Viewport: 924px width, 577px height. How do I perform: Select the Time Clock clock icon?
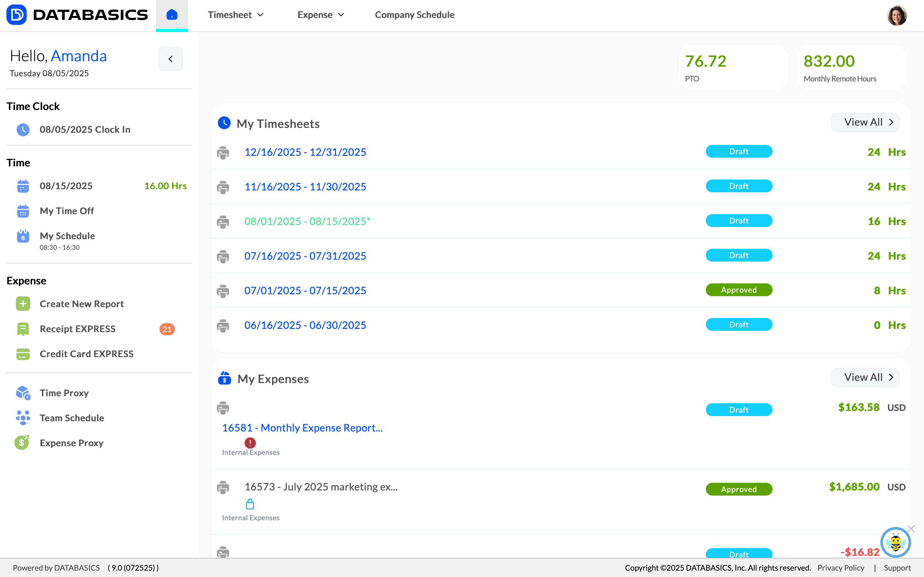click(23, 130)
